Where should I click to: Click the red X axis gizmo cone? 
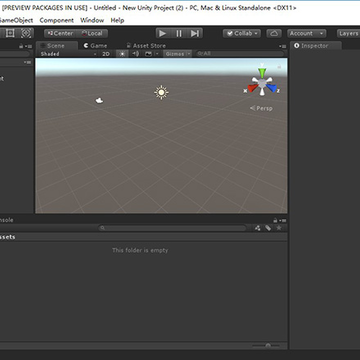click(253, 88)
